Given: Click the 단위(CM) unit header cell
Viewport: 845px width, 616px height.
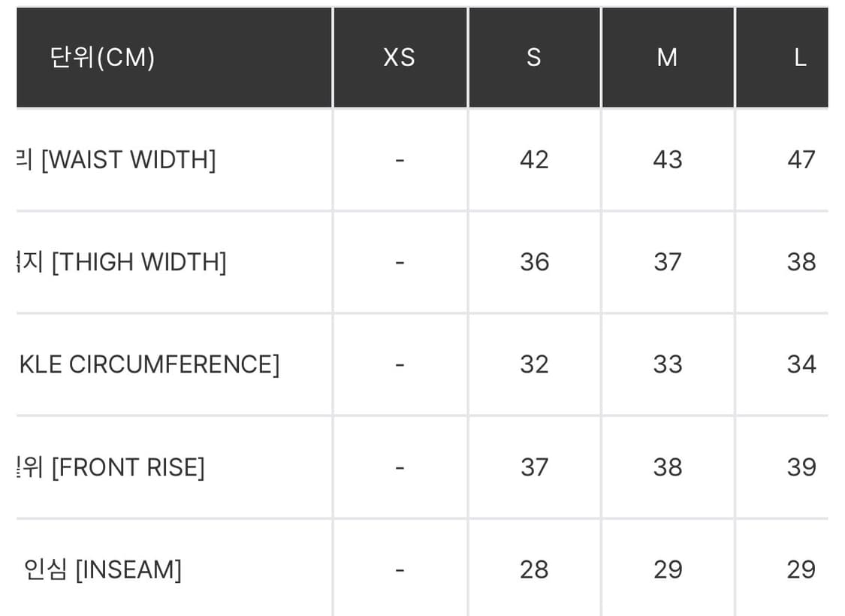Looking at the screenshot, I should 103,58.
